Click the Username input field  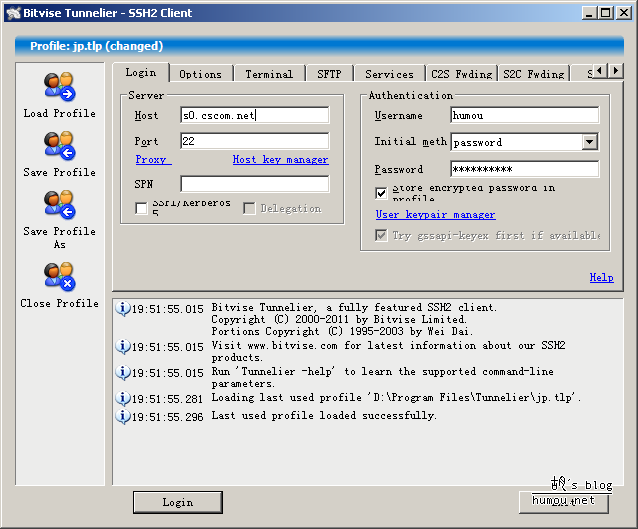point(525,115)
